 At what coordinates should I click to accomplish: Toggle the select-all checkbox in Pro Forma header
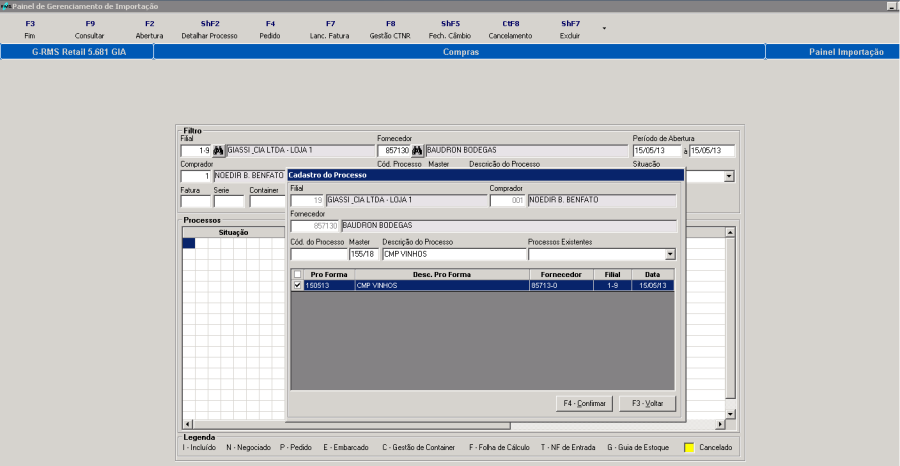(x=297, y=274)
